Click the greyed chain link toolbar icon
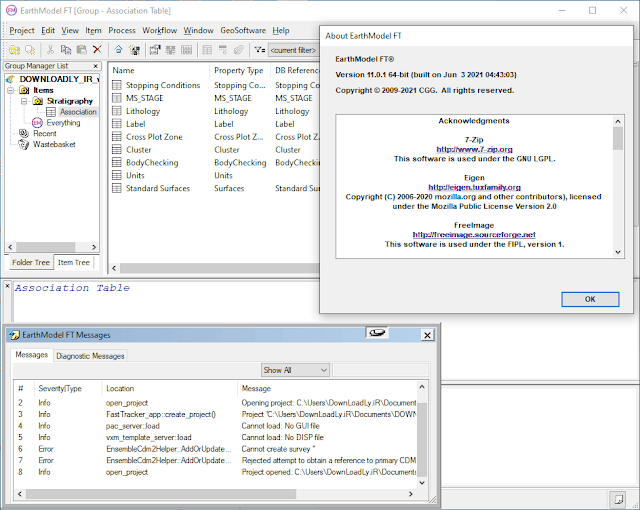The image size is (640, 510). [239, 50]
